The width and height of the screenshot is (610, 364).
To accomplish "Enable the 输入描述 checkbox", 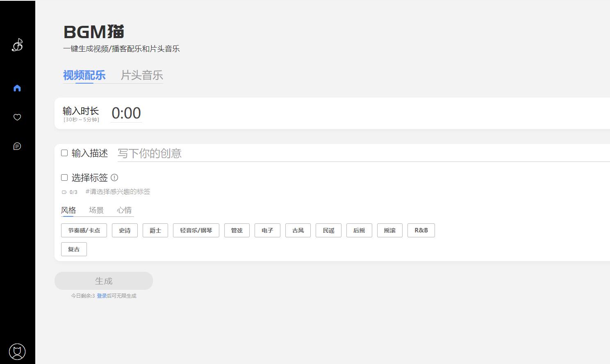I will [x=64, y=153].
